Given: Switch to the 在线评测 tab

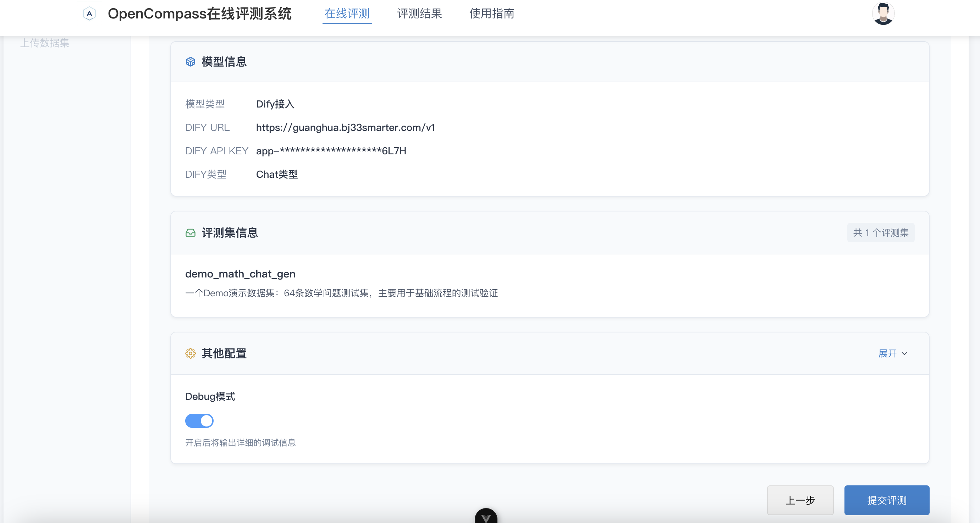Looking at the screenshot, I should pyautogui.click(x=347, y=14).
